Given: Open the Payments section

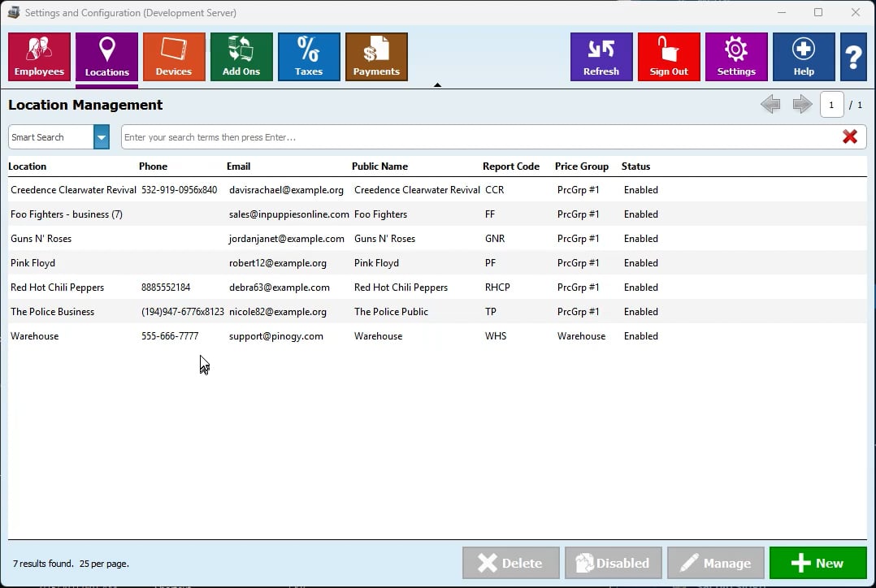Looking at the screenshot, I should point(376,56).
